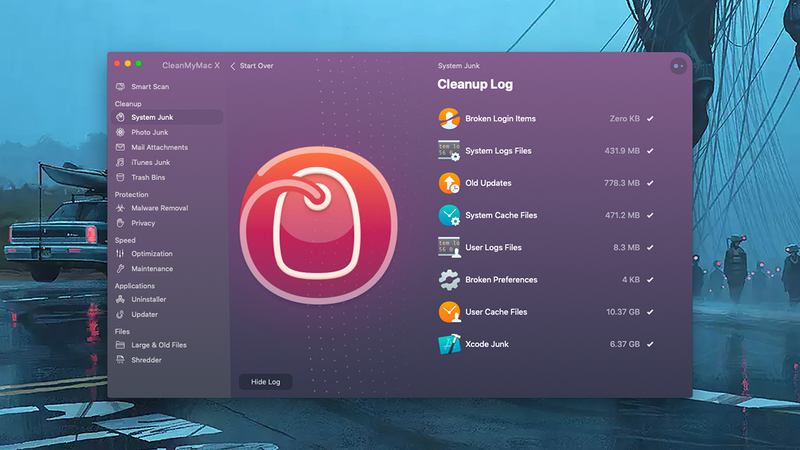
Task: Click the Old Updates arrow icon
Action: tap(449, 183)
